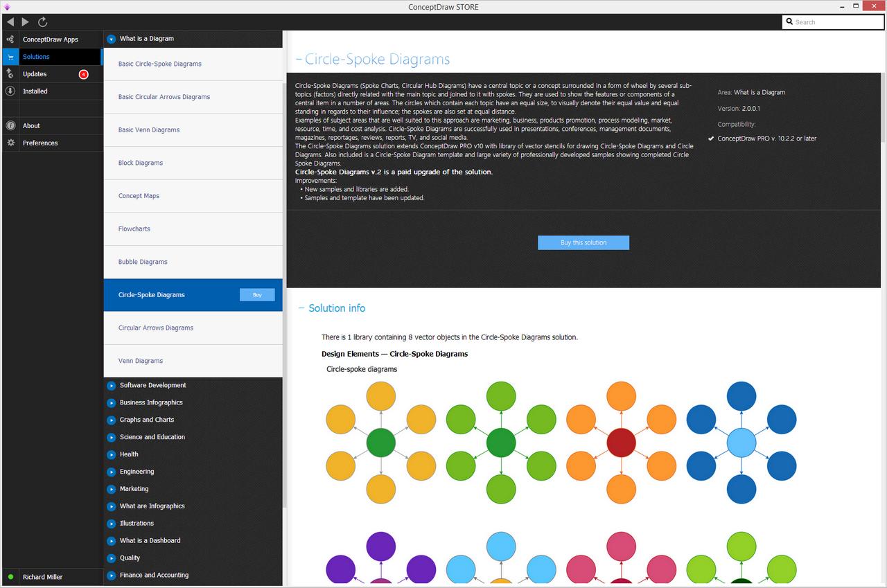Screen dimensions: 887x588
Task: Click the Preferences gear icon
Action: click(x=10, y=143)
